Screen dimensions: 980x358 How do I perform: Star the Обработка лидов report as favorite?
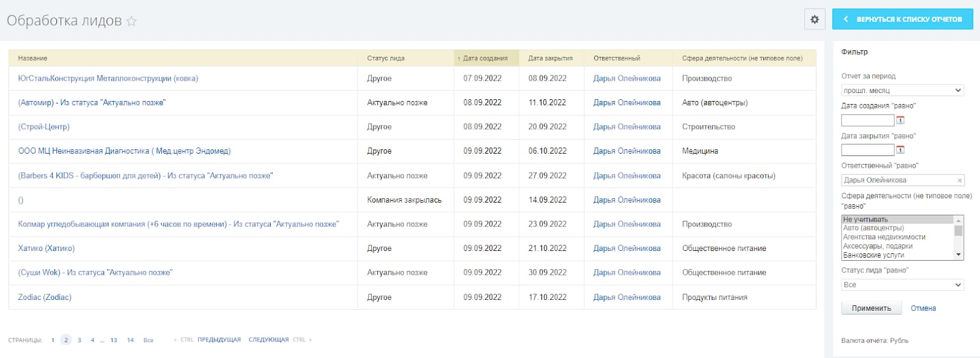click(131, 21)
